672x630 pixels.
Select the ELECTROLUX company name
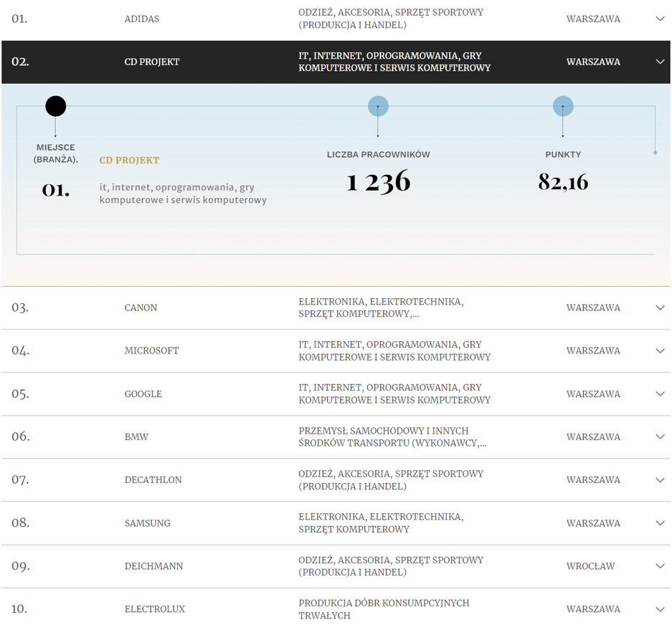click(155, 609)
